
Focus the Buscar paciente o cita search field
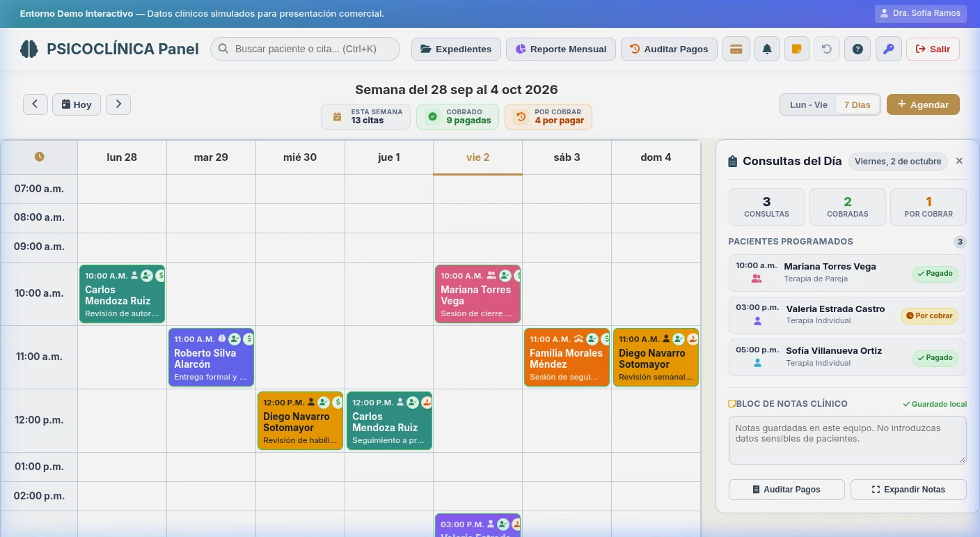point(305,49)
